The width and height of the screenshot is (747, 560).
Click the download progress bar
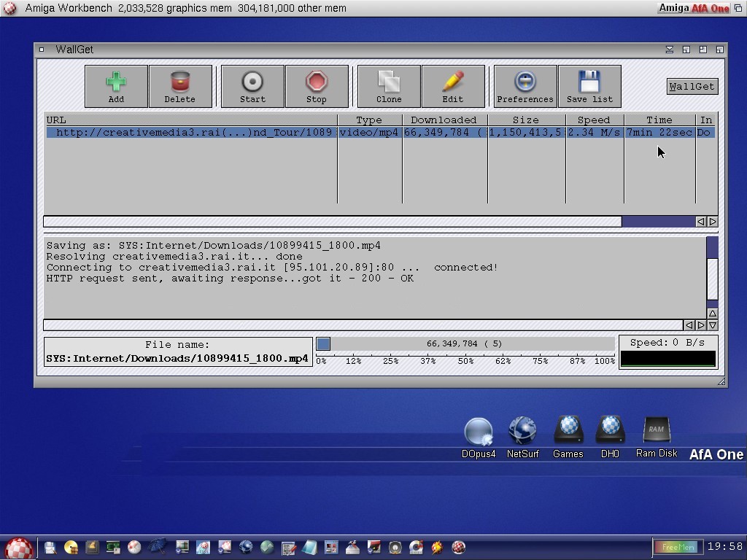(465, 343)
